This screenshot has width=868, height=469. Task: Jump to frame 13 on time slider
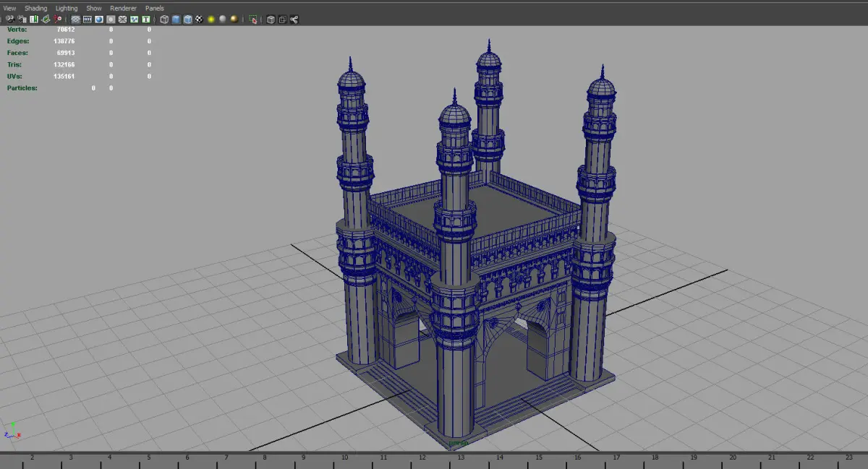(x=461, y=457)
